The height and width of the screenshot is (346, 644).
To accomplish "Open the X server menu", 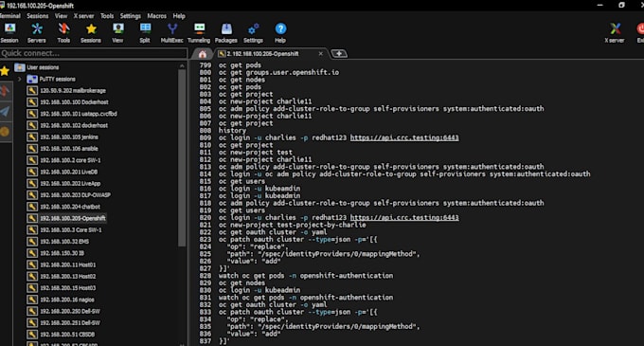I will coord(83,16).
